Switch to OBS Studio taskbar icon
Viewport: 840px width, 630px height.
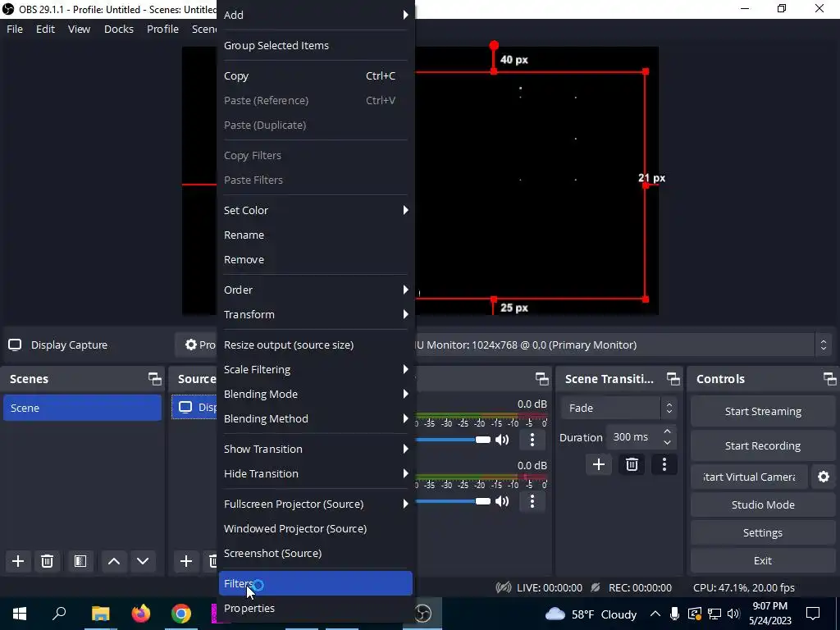(x=423, y=614)
